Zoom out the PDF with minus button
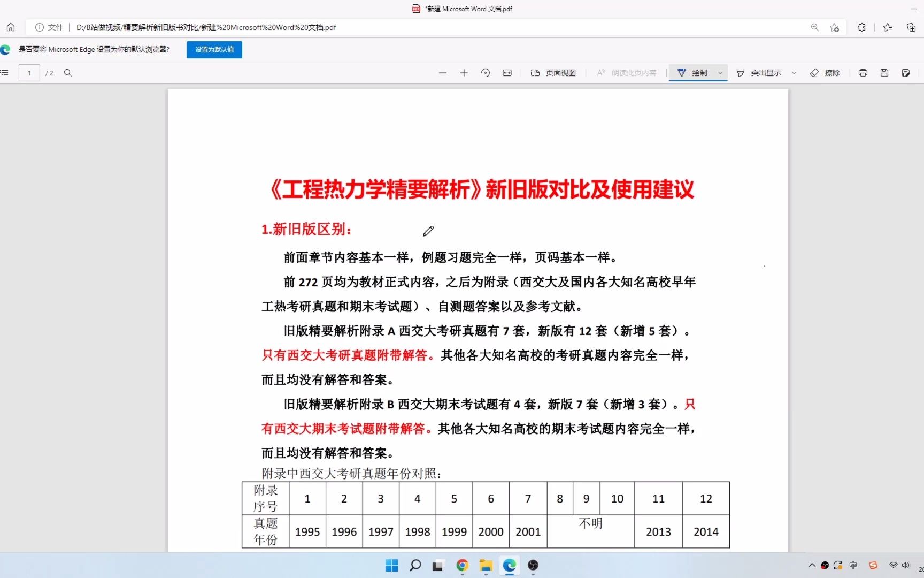The width and height of the screenshot is (924, 578). (x=443, y=73)
